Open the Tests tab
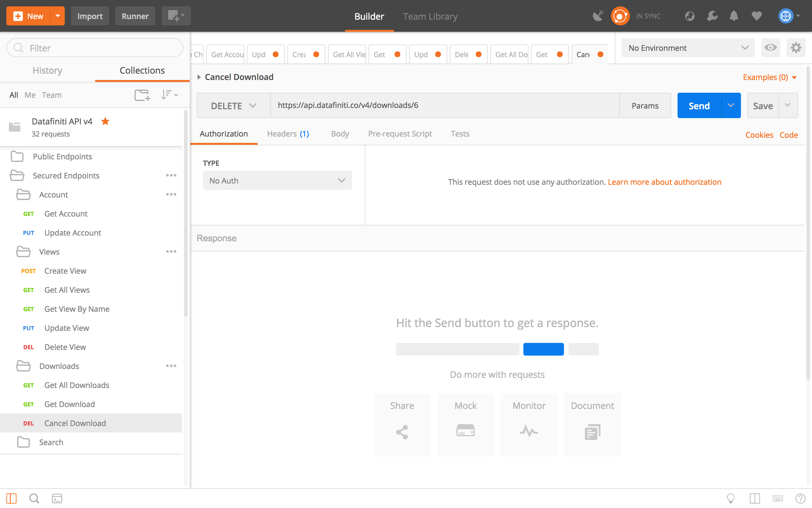The height and width of the screenshot is (508, 812). 460,134
